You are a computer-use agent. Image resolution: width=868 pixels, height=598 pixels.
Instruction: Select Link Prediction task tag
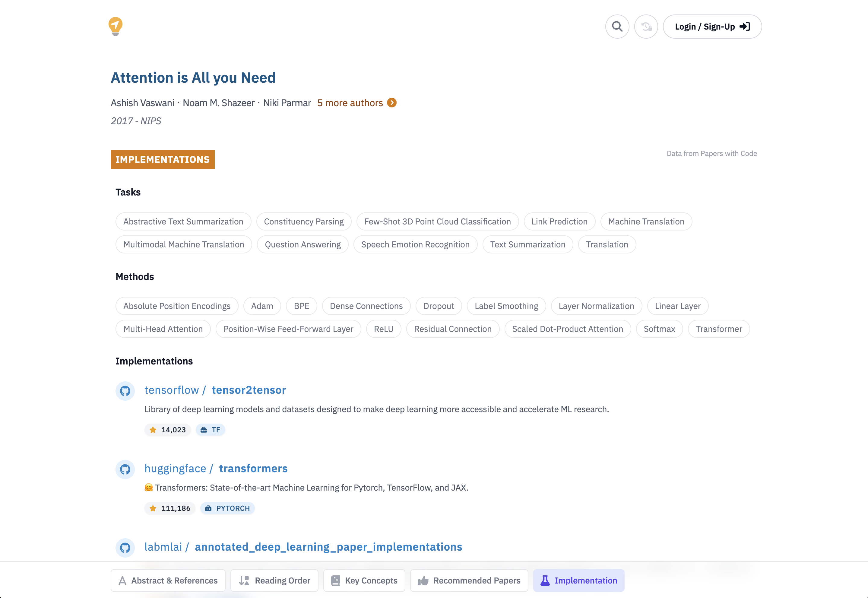pyautogui.click(x=559, y=221)
